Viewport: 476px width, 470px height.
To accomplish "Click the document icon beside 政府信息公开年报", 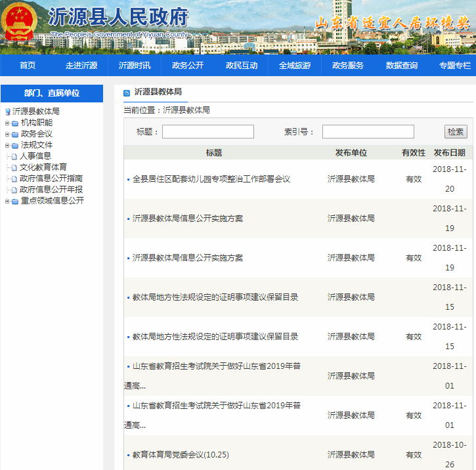I will (x=14, y=190).
